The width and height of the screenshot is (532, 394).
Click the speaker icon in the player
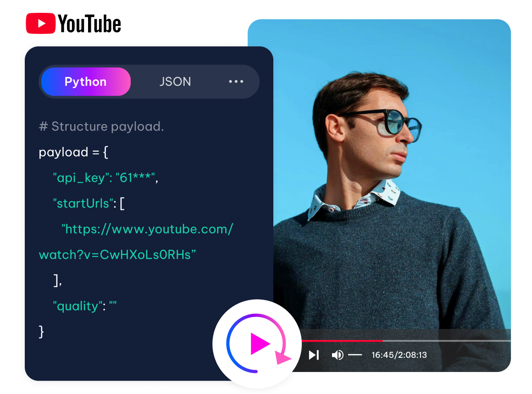pyautogui.click(x=338, y=354)
